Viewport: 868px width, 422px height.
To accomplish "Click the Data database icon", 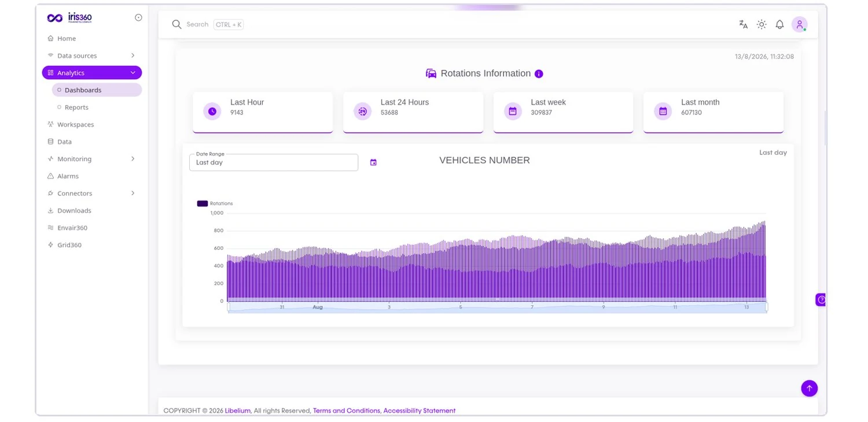I will (50, 142).
